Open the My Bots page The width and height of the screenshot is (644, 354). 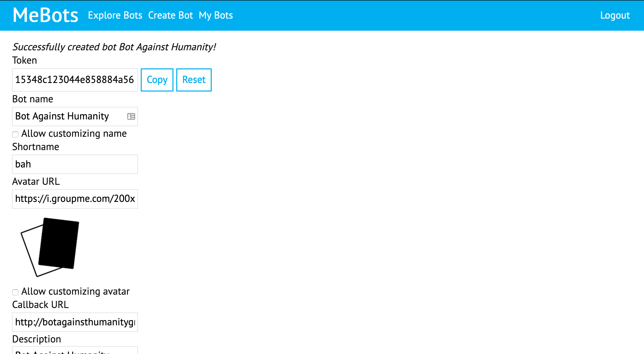click(216, 15)
